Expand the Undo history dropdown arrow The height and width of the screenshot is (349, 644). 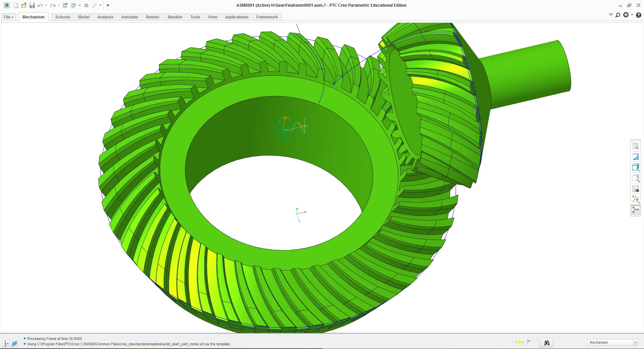(x=46, y=5)
